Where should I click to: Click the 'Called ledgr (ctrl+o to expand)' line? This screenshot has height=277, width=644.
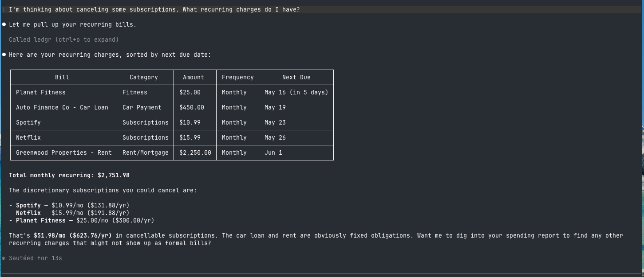click(x=64, y=40)
